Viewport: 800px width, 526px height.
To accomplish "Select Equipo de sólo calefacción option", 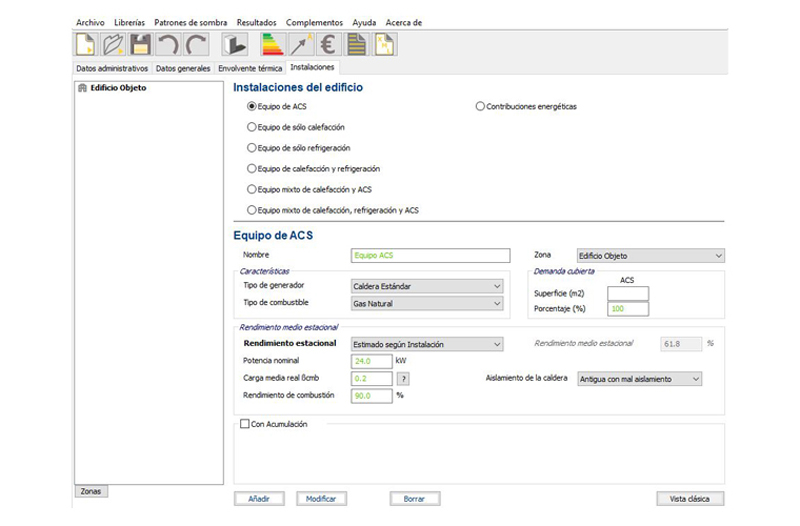I will (252, 127).
